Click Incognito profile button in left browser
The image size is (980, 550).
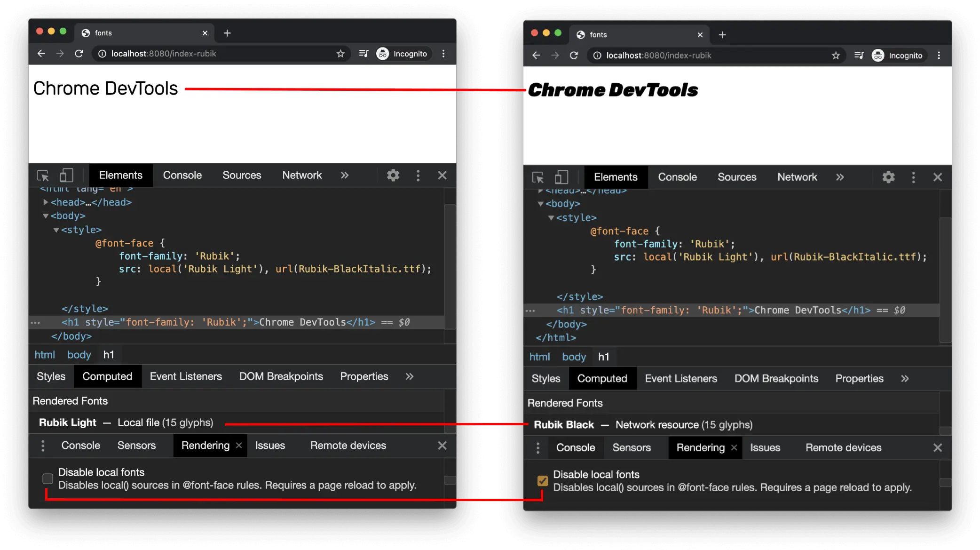tap(403, 54)
